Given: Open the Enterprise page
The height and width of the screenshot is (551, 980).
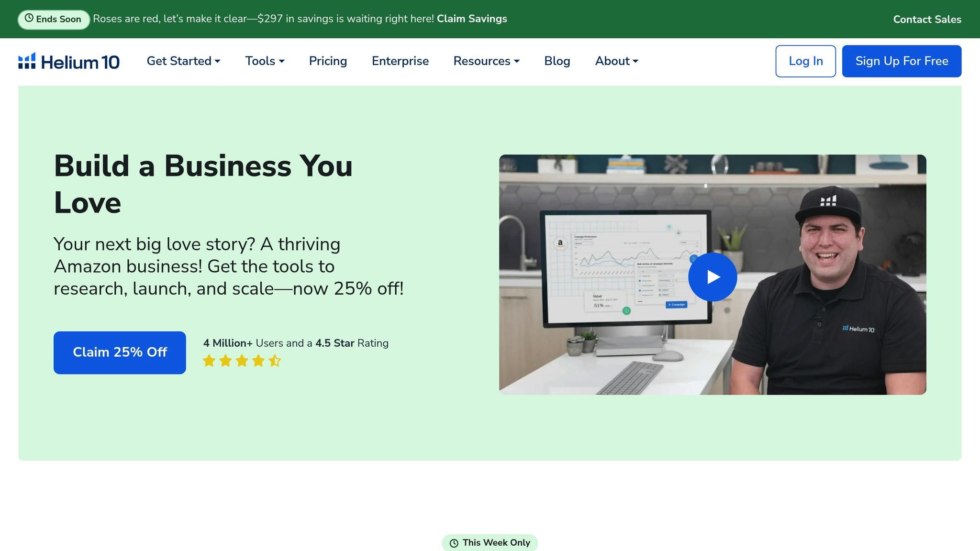Looking at the screenshot, I should click(x=400, y=61).
